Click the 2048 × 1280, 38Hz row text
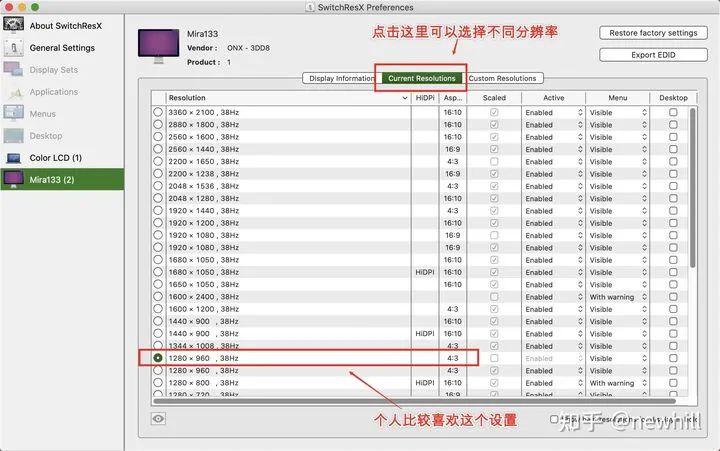Screen dimensions: 720x451 coord(203,198)
